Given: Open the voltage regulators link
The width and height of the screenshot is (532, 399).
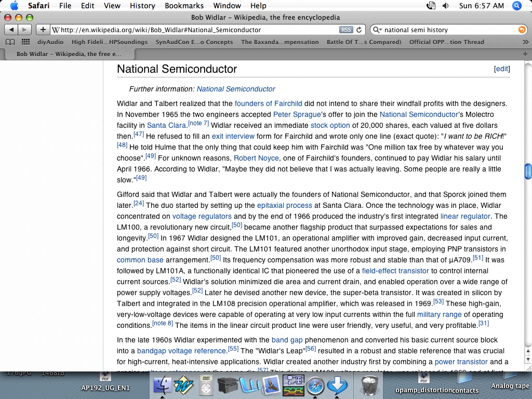Looking at the screenshot, I should (202, 216).
